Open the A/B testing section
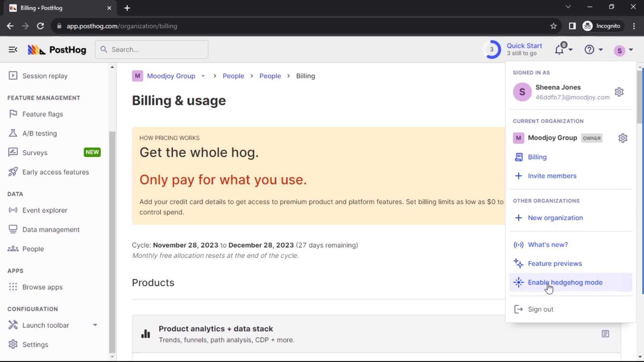The width and height of the screenshot is (644, 362). point(40,133)
